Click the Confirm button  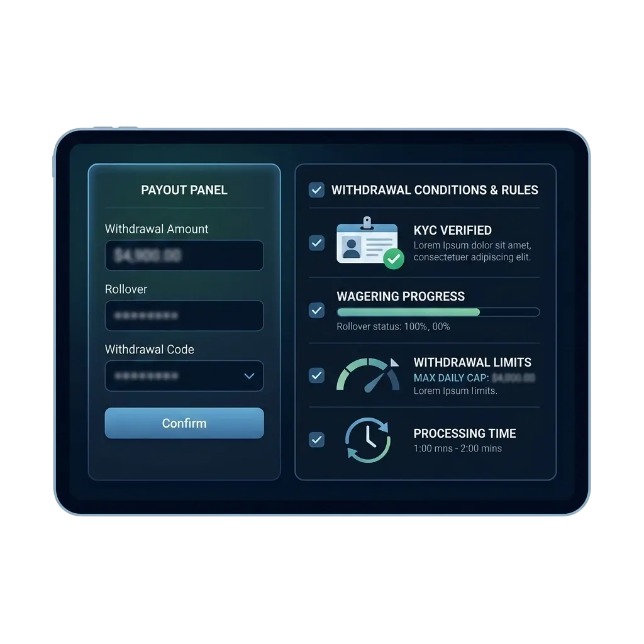(x=184, y=423)
